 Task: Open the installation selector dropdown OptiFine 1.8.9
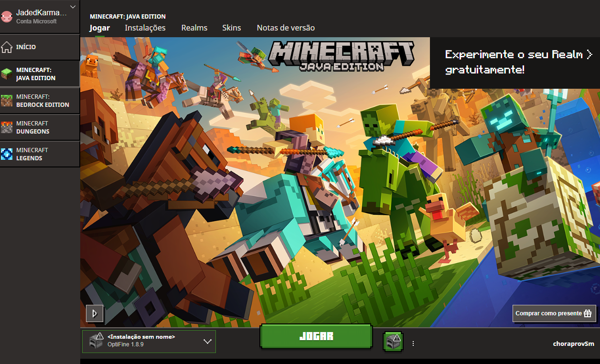pyautogui.click(x=149, y=342)
